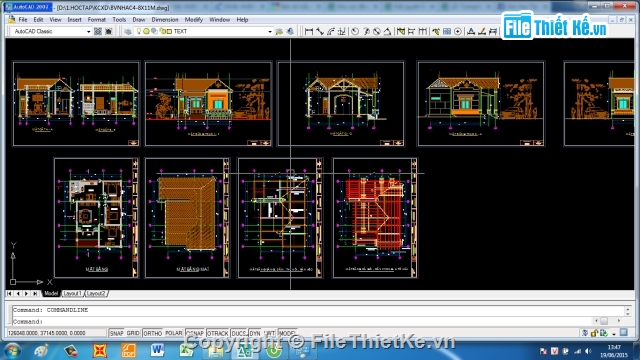Switch to the Layout2 tab
This screenshot has width=640, height=360.
(96, 293)
